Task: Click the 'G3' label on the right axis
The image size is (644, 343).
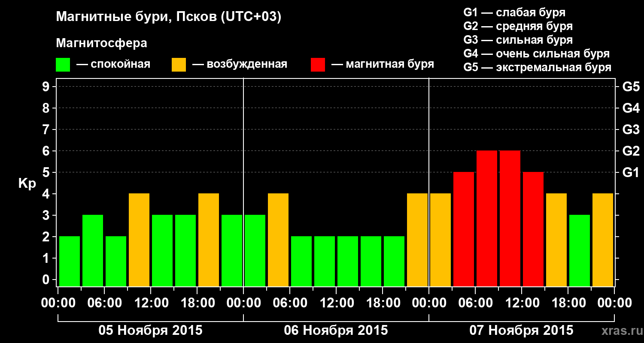Action: click(631, 130)
